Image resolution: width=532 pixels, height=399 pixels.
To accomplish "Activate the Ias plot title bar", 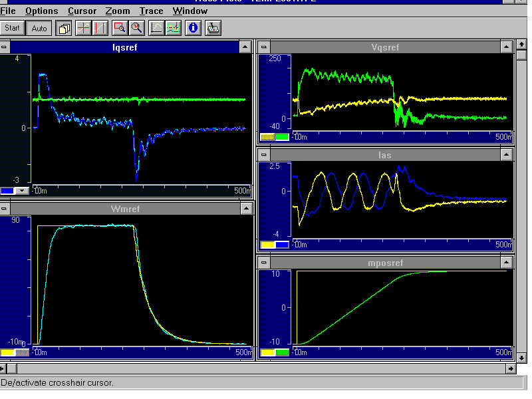I will [x=385, y=155].
